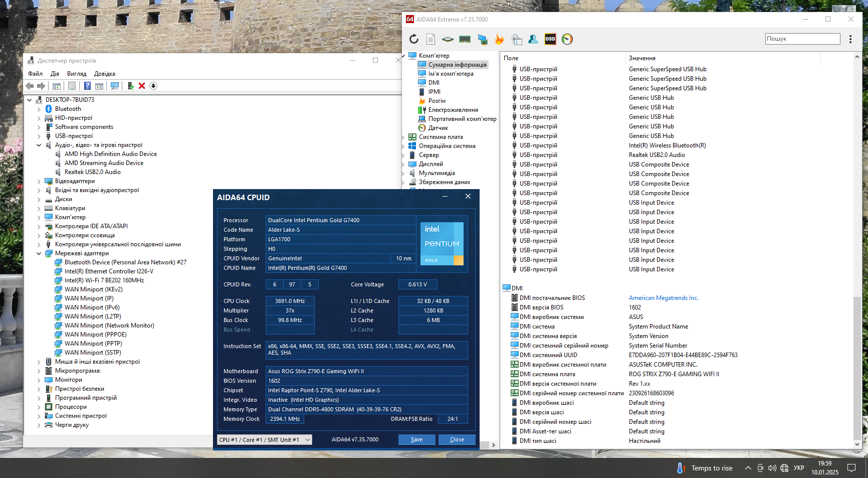Click the Поле column header
Screen dimensions: 868x478
(x=563, y=58)
